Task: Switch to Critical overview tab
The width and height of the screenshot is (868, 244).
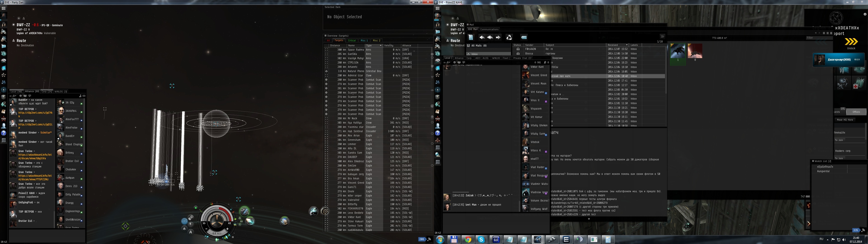Action: [352, 40]
